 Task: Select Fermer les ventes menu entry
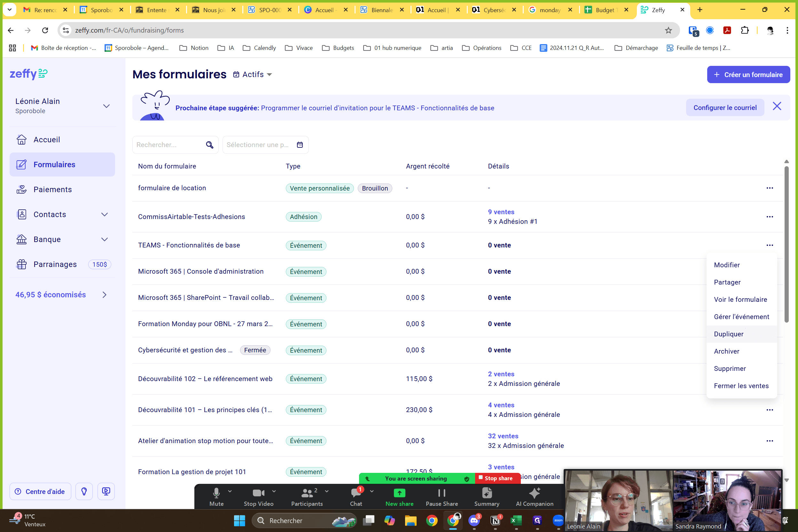pyautogui.click(x=742, y=386)
